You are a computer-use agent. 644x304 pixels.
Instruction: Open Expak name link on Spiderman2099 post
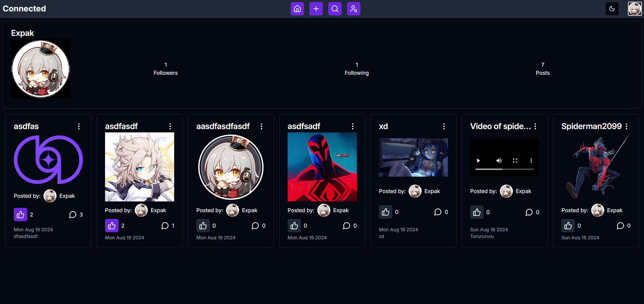click(x=615, y=210)
